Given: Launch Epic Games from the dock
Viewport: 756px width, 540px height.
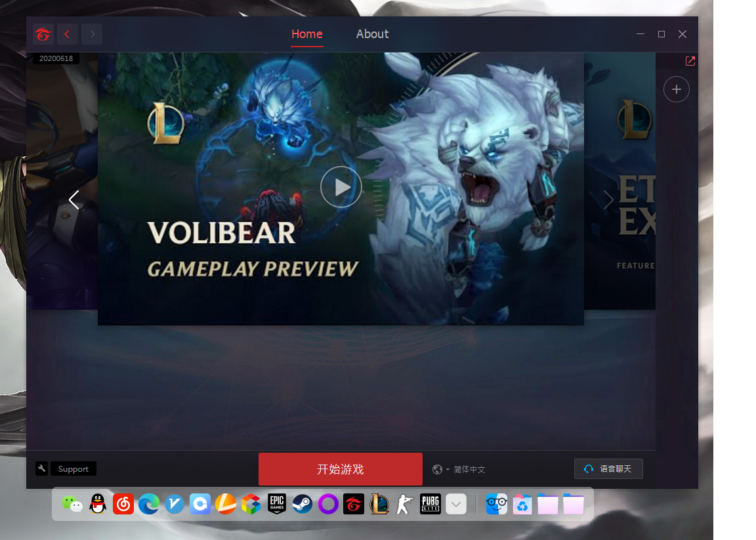Looking at the screenshot, I should click(x=277, y=505).
